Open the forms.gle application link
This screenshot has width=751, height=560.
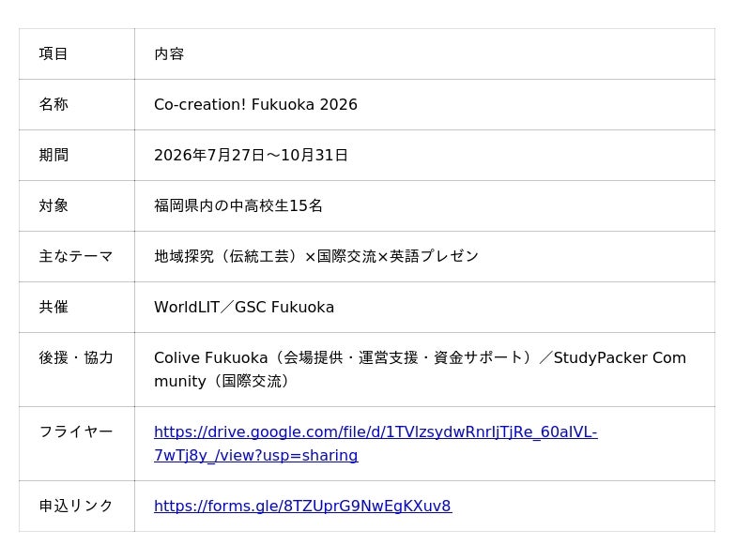302,506
